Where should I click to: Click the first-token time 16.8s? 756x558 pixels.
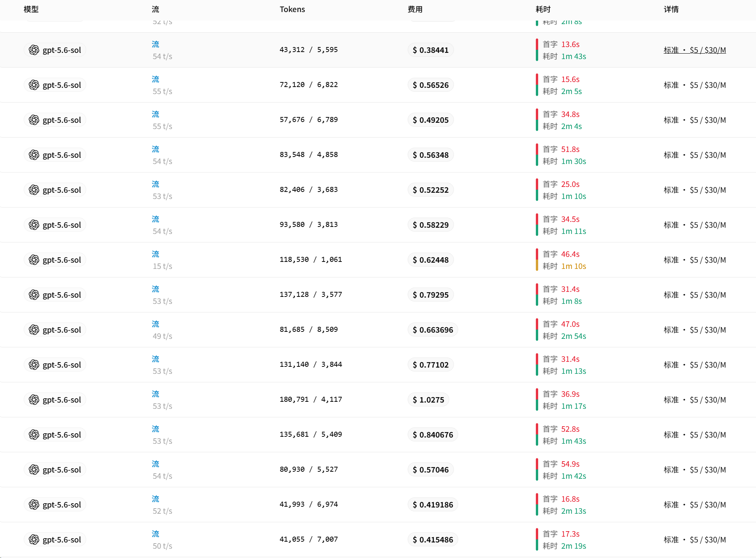570,499
